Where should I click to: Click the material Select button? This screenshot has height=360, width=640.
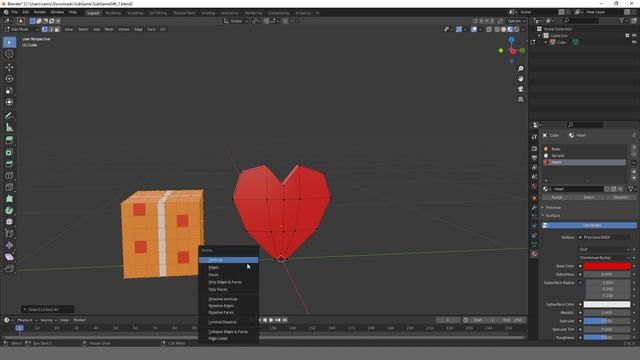(589, 197)
